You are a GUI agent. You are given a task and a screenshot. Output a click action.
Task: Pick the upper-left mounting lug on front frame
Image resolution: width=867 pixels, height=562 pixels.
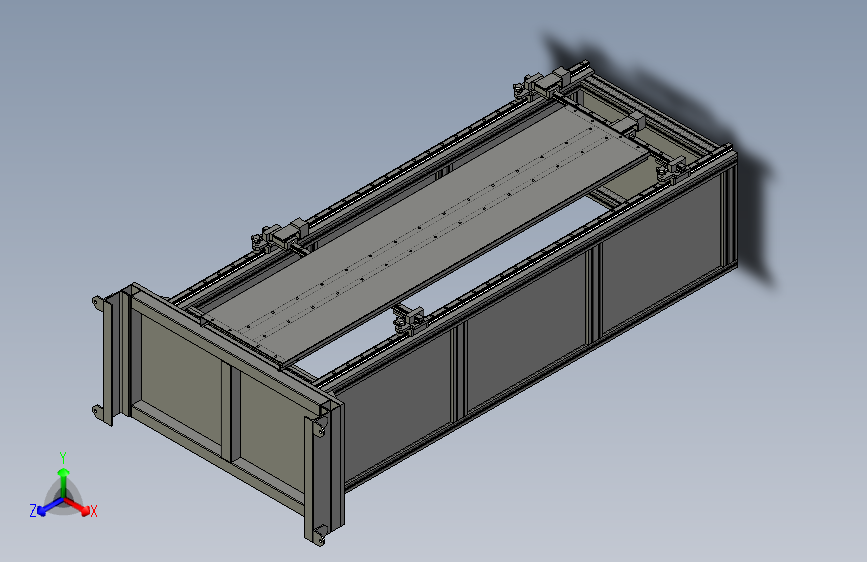tap(98, 303)
